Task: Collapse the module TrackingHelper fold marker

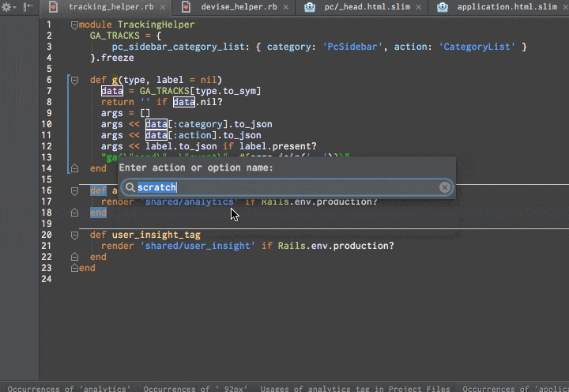Action: click(x=74, y=25)
